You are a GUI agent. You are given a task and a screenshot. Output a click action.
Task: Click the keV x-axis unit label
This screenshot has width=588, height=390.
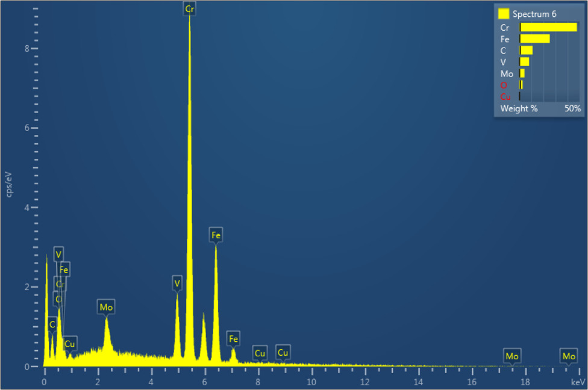(x=577, y=382)
